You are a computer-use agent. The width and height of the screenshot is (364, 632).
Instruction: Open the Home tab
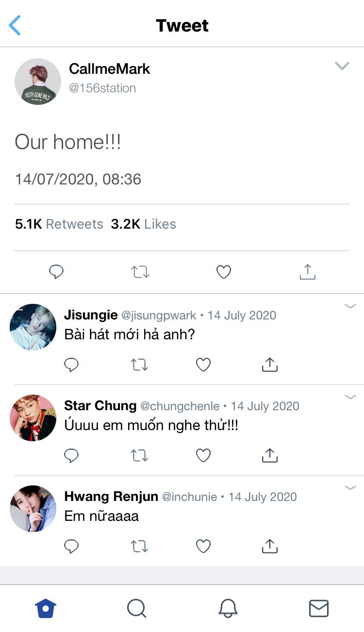coord(46,608)
